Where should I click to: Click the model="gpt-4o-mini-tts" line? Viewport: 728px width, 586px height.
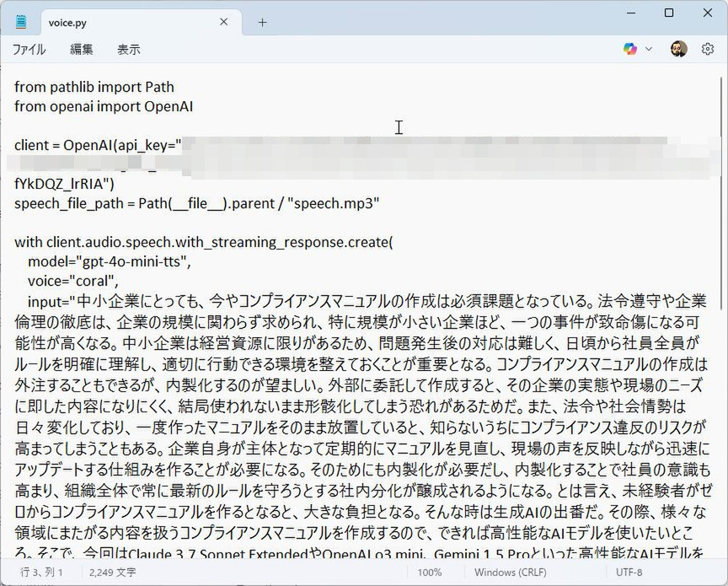[x=109, y=261]
